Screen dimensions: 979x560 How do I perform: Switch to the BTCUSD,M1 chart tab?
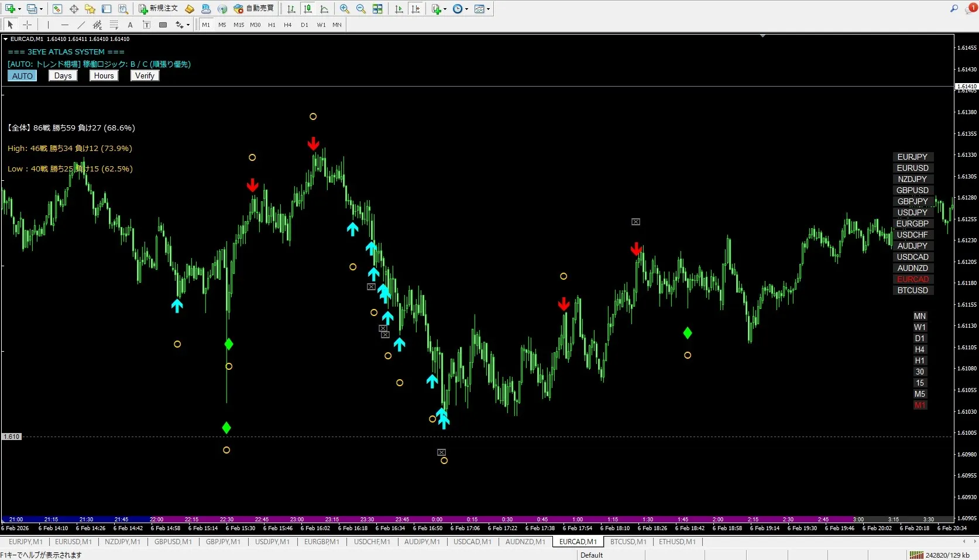coord(628,542)
